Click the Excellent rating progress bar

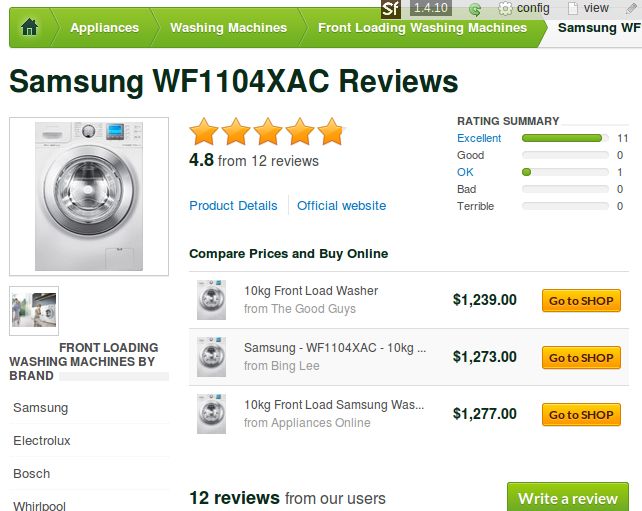click(565, 138)
